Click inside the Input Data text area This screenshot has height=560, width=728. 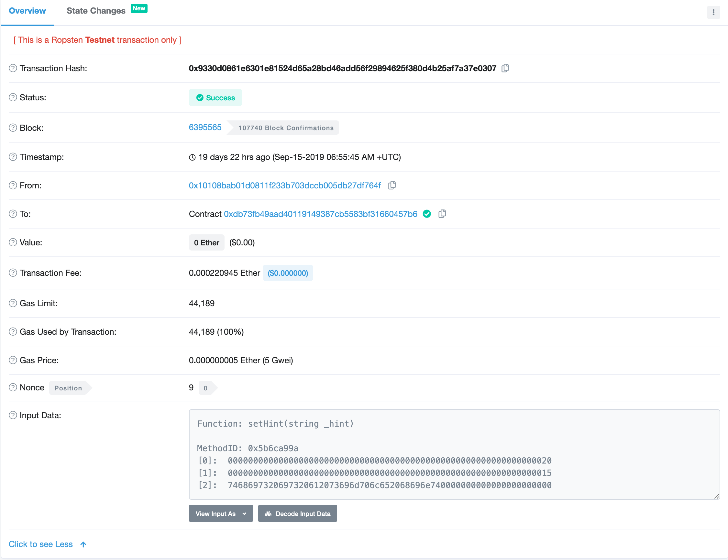pyautogui.click(x=454, y=454)
